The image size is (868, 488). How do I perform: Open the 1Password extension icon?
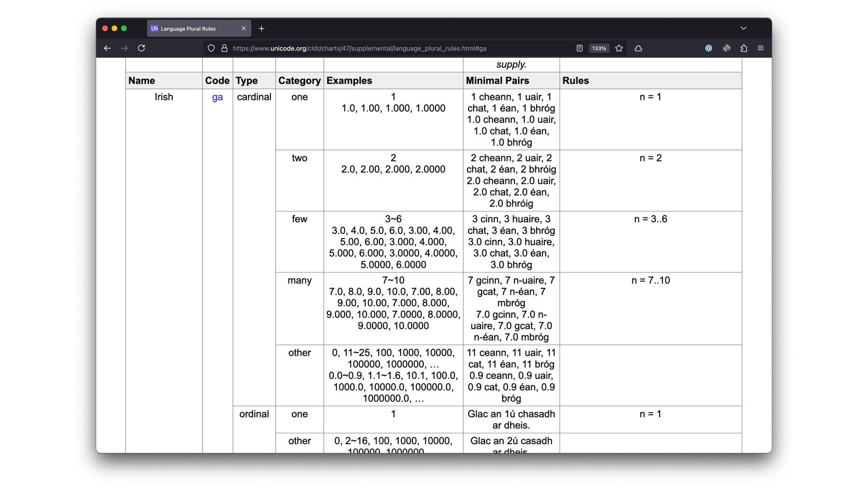(708, 48)
